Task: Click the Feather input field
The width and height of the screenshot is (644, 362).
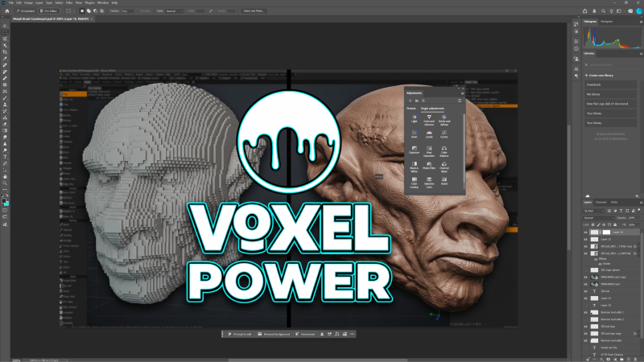Action: click(127, 11)
